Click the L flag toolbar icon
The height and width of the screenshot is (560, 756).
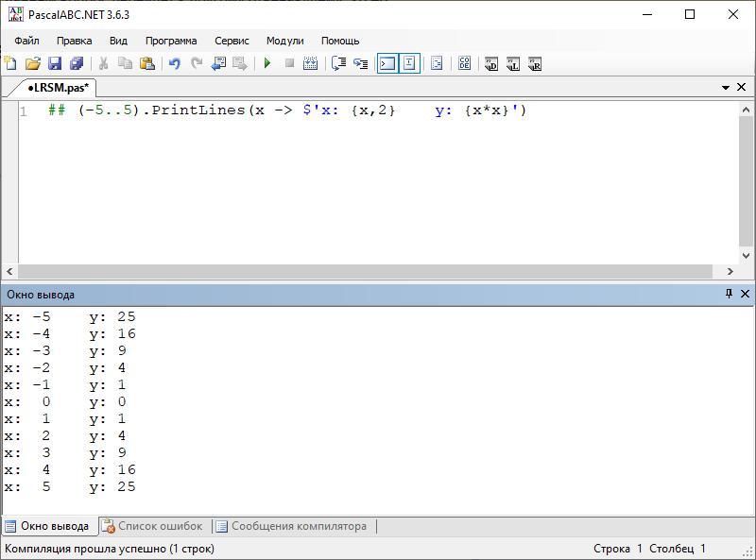pos(513,63)
